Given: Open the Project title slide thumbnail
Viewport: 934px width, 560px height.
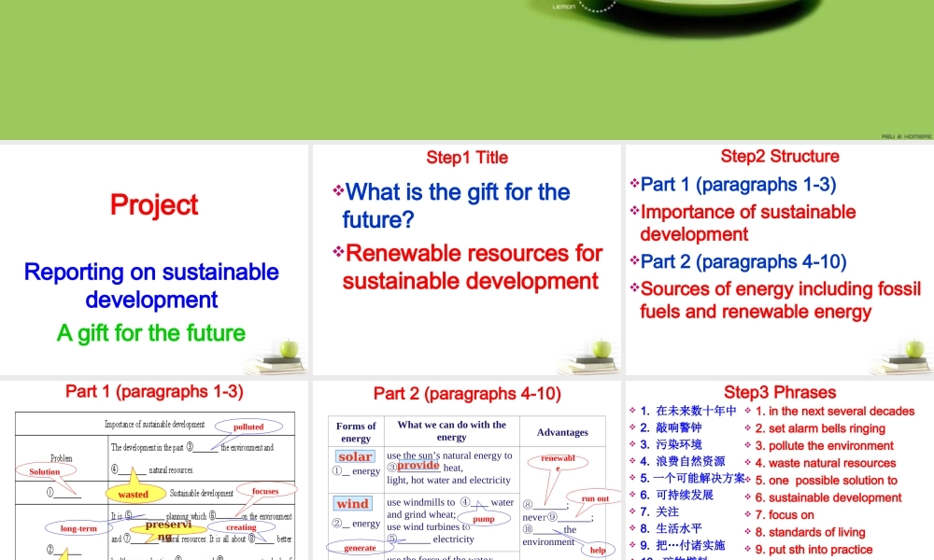Looking at the screenshot, I should click(x=154, y=259).
